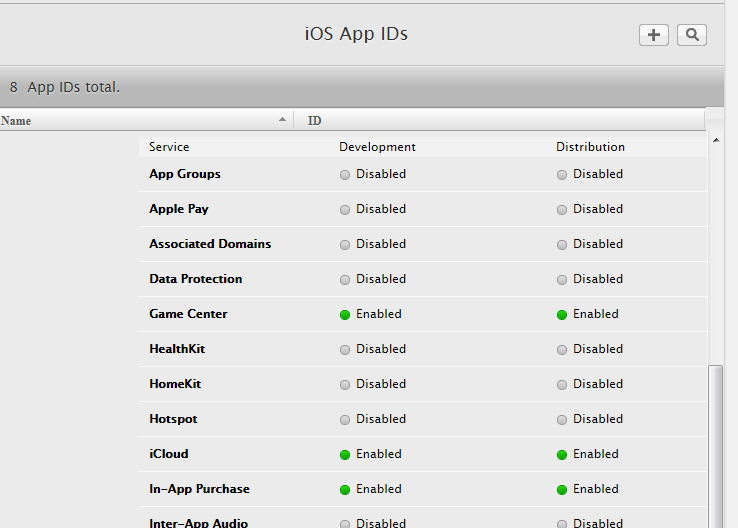Click the vertical scrollbar thumb
Viewport: 738px width, 528px height.
point(716,446)
